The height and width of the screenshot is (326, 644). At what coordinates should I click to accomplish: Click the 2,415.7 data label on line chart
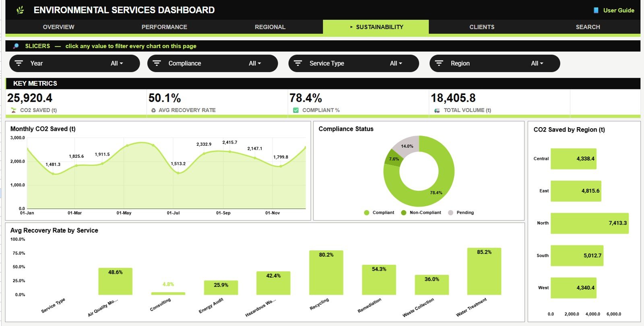[x=230, y=142]
